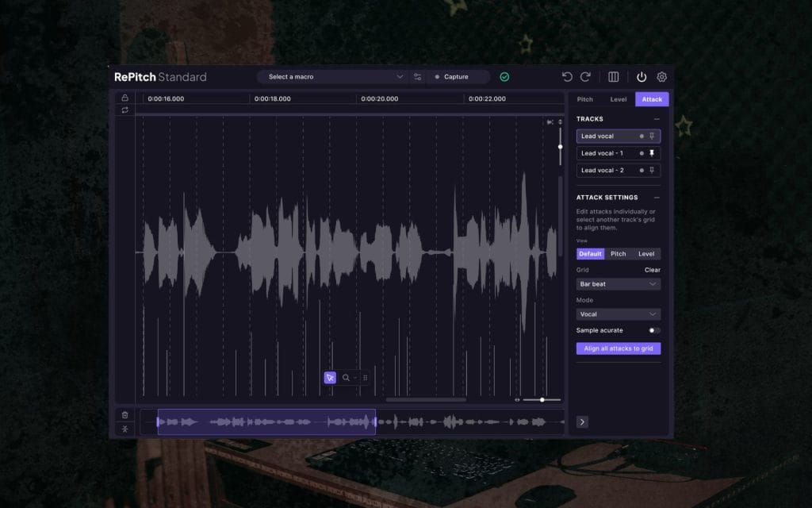Click the trash delete icon
Viewport: 812px width, 508px height.
pyautogui.click(x=124, y=415)
